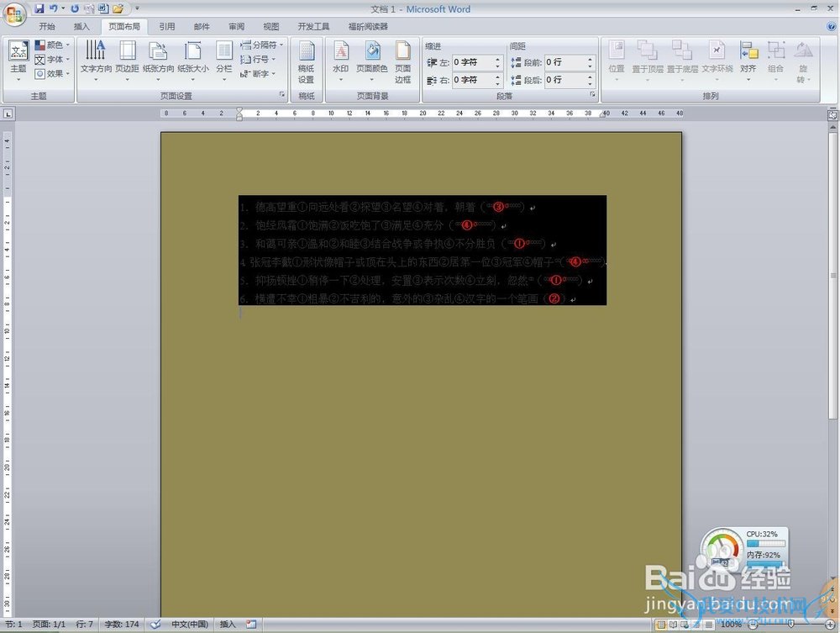The height and width of the screenshot is (633, 840).
Task: Switch to 开始 Home tab
Action: click(47, 26)
